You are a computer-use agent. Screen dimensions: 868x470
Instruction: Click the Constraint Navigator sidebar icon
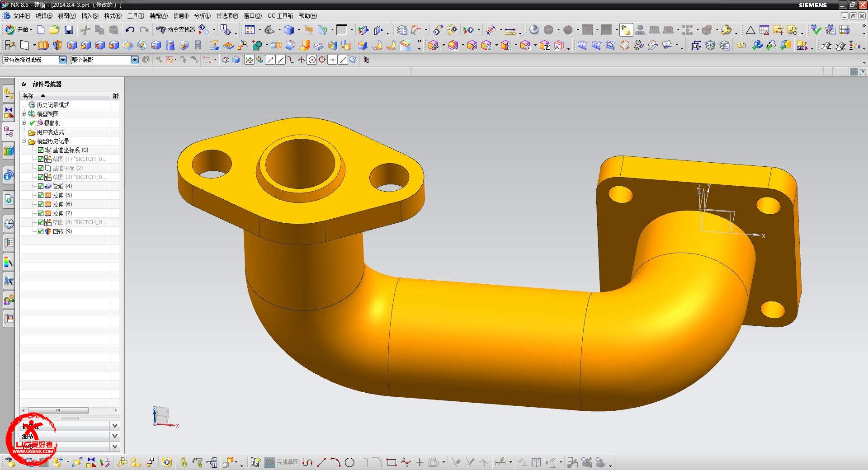click(9, 112)
